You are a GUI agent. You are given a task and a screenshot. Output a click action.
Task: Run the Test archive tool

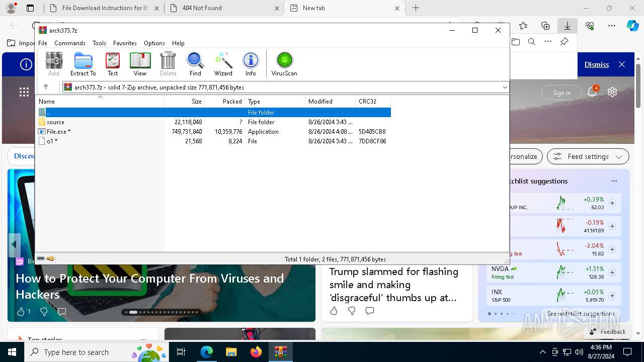tap(113, 64)
